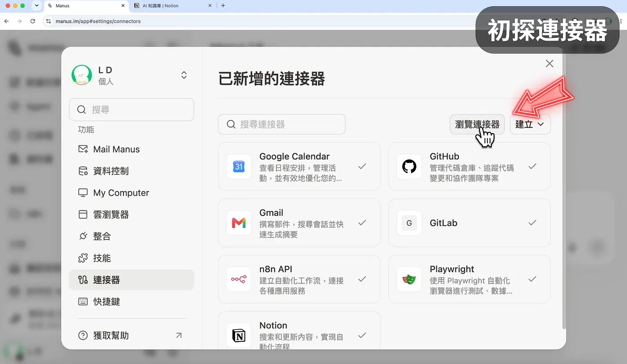
Task: Open the 獲取幫助 external link arrow
Action: tap(179, 335)
